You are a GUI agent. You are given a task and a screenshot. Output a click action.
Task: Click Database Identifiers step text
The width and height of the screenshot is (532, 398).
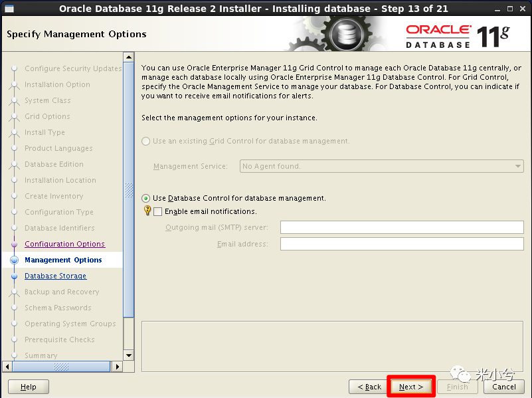coord(59,228)
